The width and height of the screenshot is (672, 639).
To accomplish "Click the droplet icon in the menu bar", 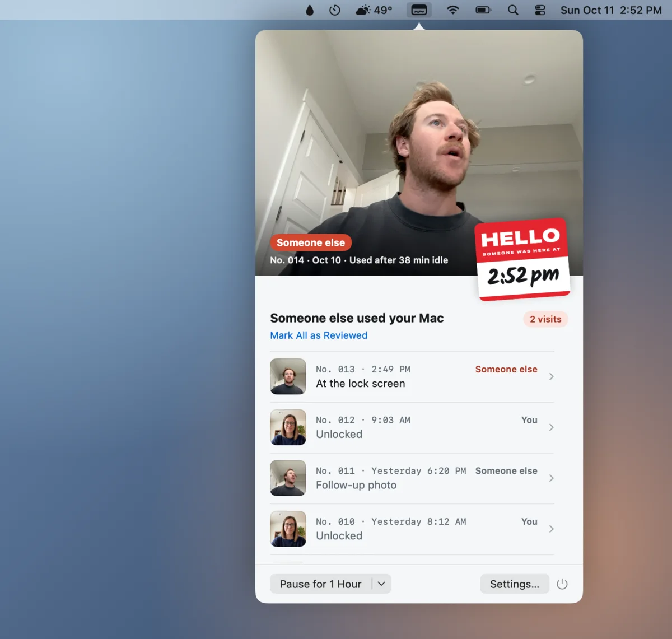I will [310, 10].
